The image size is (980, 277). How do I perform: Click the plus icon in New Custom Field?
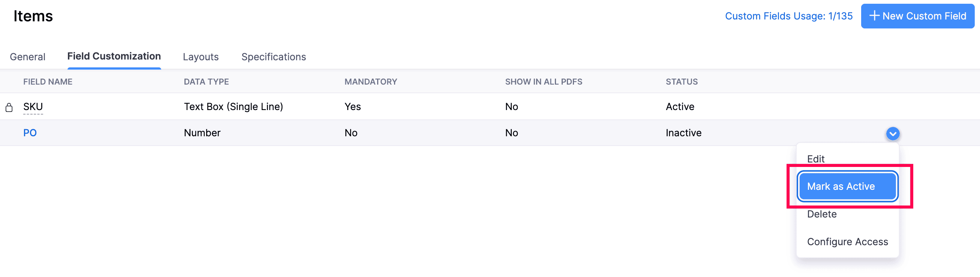point(875,16)
